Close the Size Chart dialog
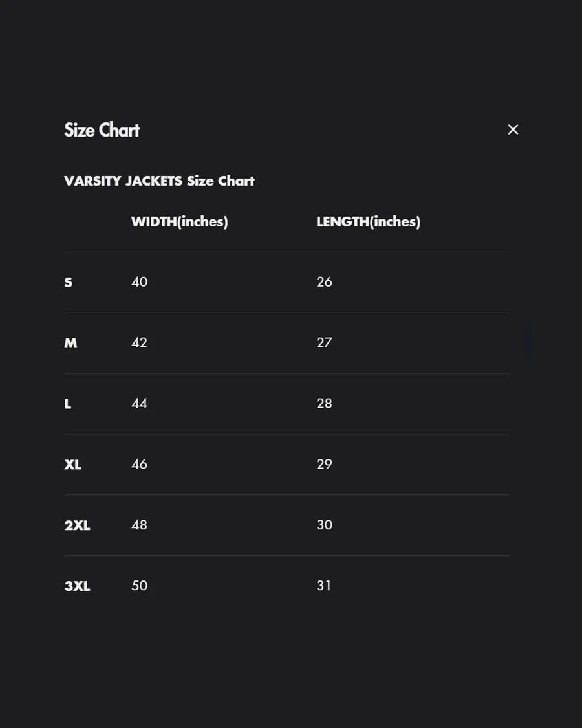This screenshot has height=728, width=582. tap(513, 129)
